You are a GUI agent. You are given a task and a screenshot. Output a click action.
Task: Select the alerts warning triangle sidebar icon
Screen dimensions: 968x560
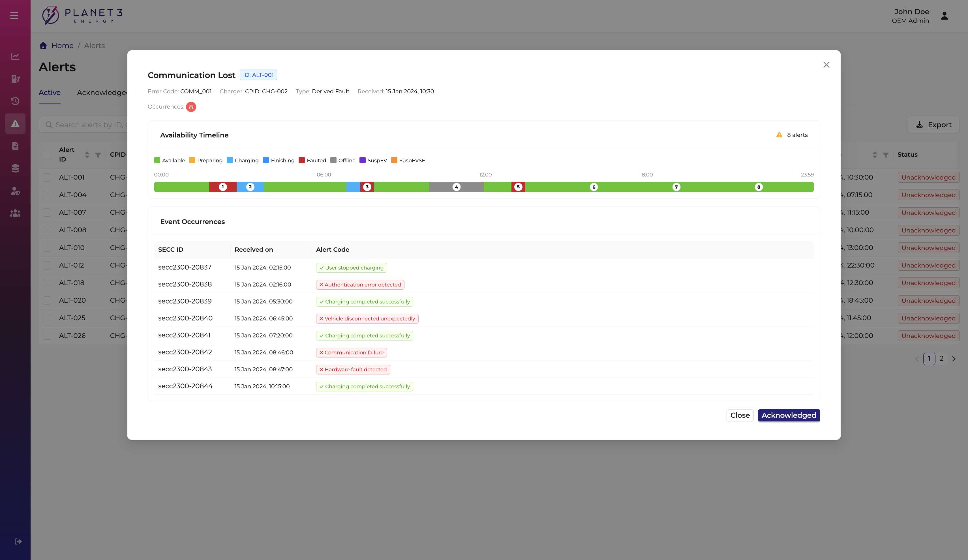coord(15,124)
